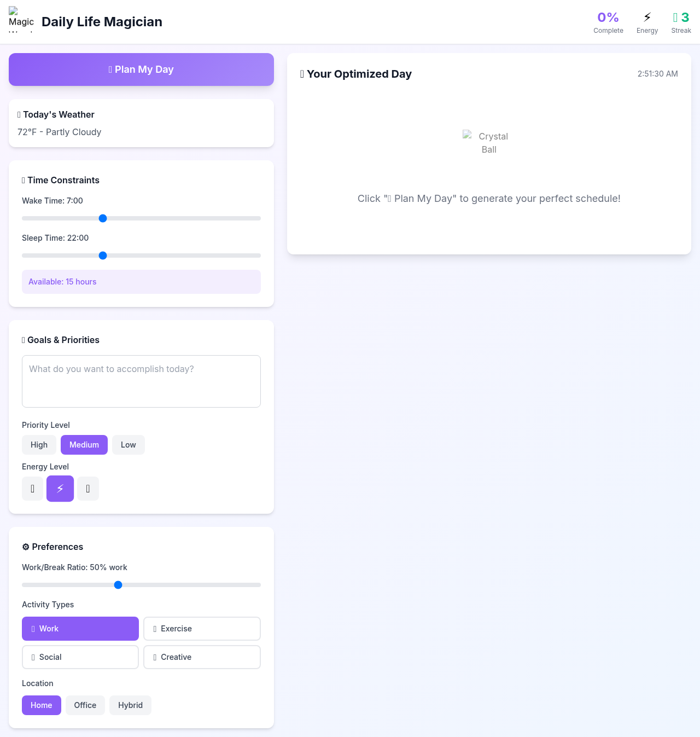
Task: Click the 0% Complete indicator
Action: [608, 22]
